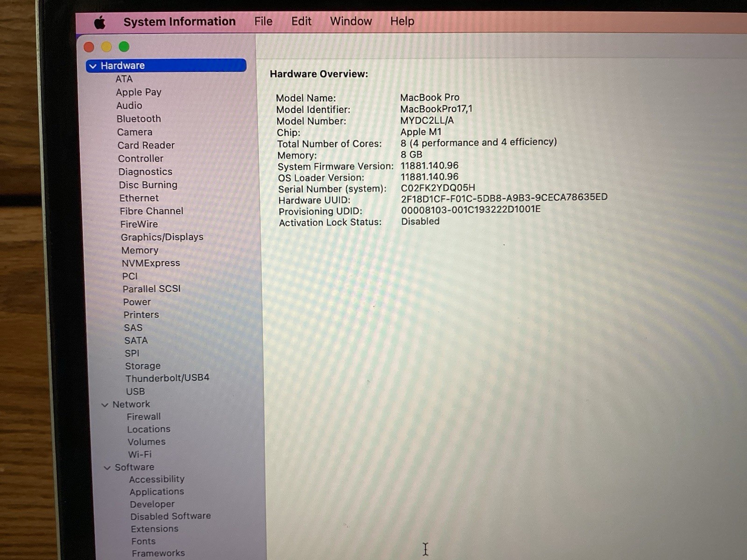The image size is (747, 560).
Task: Select SAS in the sidebar
Action: click(133, 328)
